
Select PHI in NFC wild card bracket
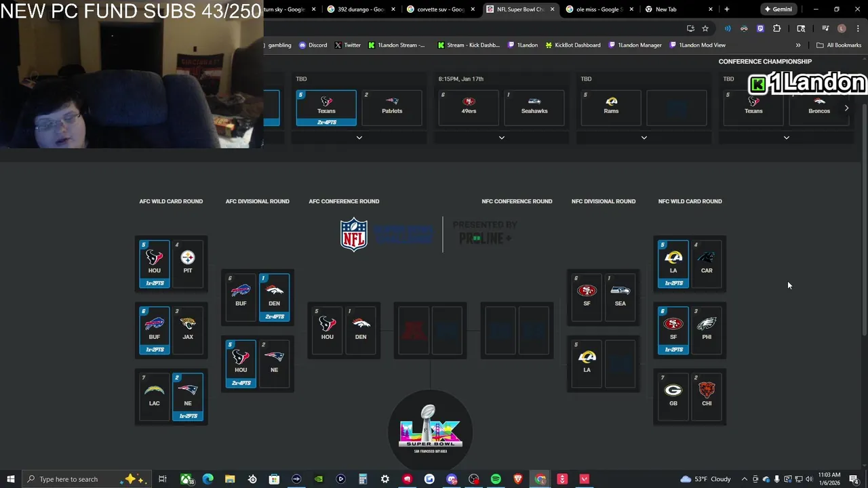point(707,330)
